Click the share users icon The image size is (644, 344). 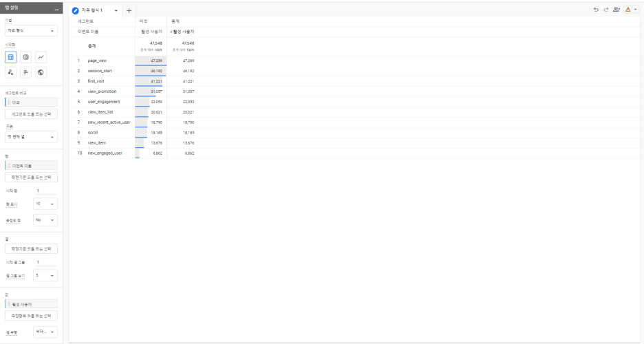click(616, 10)
